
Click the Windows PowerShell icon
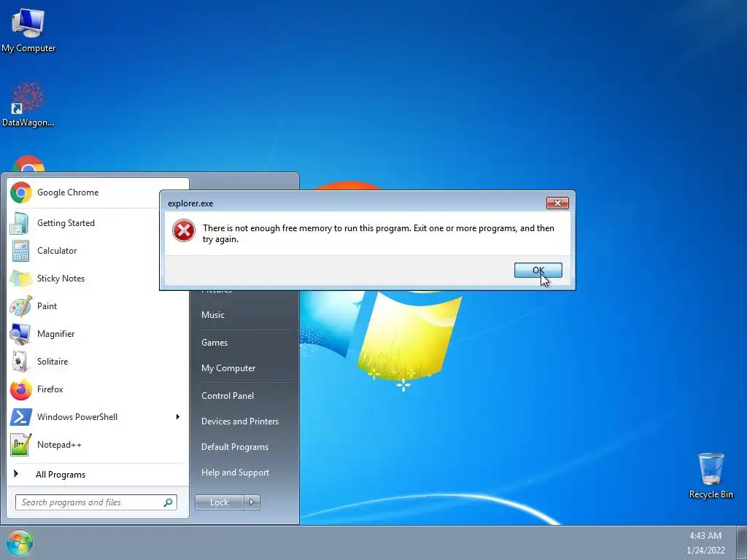tap(20, 416)
